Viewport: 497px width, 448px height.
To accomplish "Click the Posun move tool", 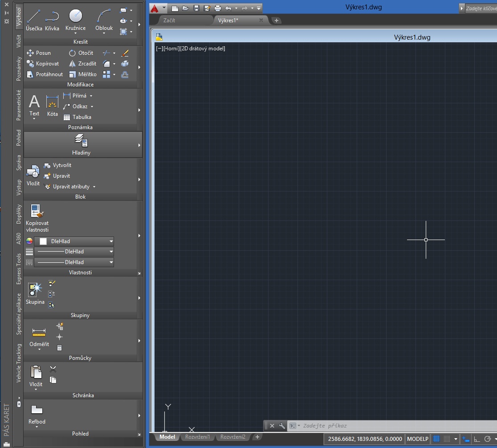I will click(39, 53).
